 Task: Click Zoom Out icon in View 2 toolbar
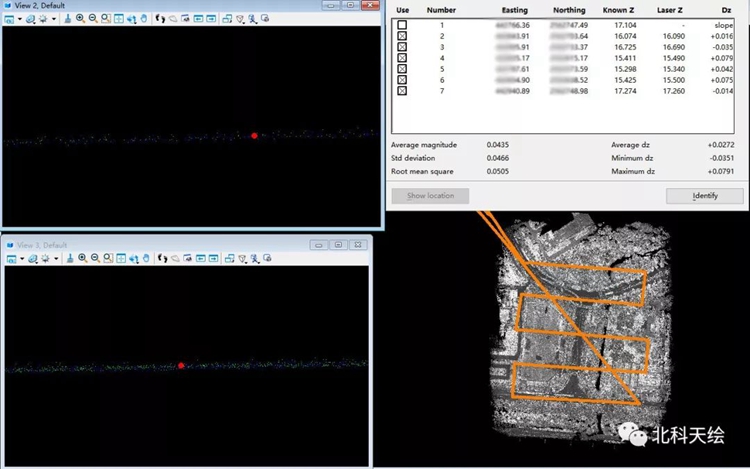93,18
